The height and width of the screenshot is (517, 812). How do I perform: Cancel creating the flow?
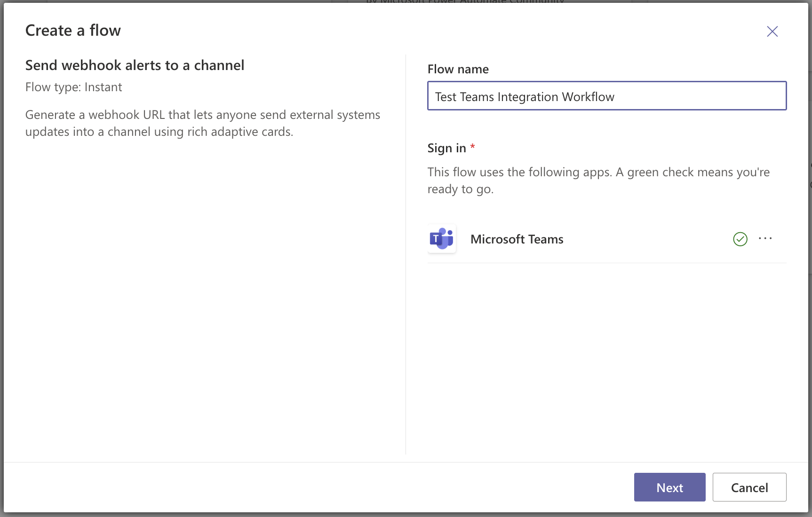(749, 487)
